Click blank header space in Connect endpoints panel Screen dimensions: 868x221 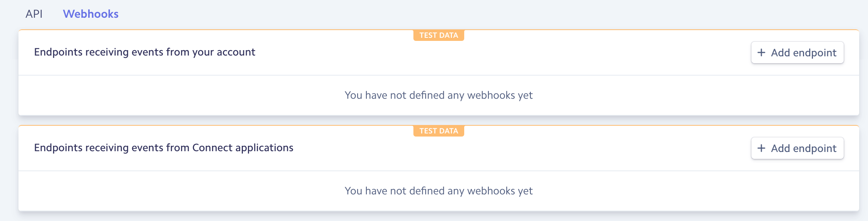coord(500,154)
